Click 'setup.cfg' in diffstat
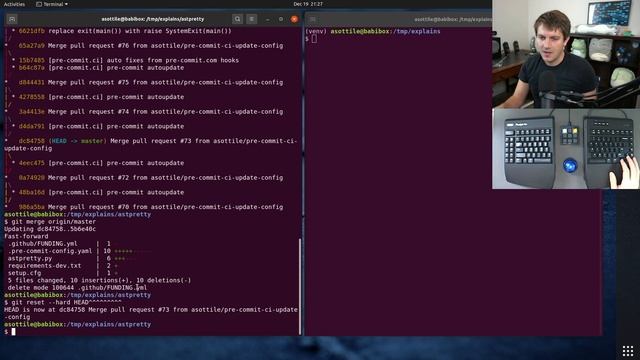The height and width of the screenshot is (360, 640). click(24, 273)
